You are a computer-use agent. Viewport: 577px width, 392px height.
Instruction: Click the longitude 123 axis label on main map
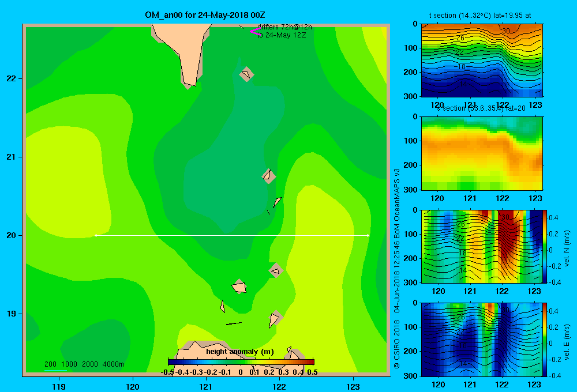[x=353, y=386]
